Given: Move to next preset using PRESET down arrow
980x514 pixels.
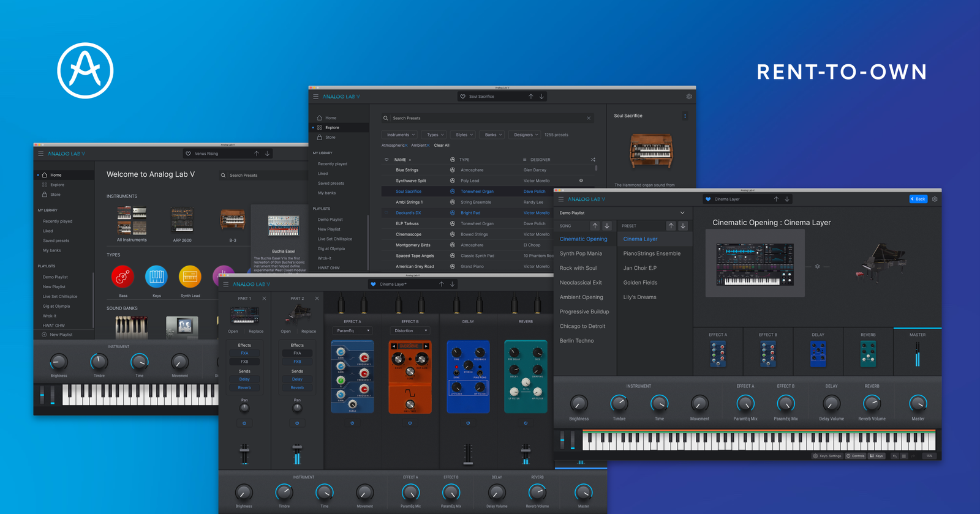Looking at the screenshot, I should pos(683,226).
